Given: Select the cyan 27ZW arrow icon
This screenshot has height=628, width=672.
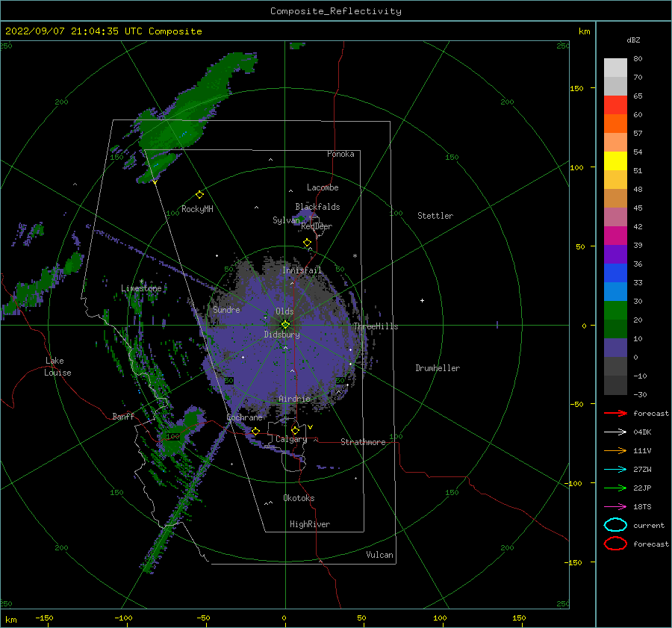Looking at the screenshot, I should (x=615, y=470).
